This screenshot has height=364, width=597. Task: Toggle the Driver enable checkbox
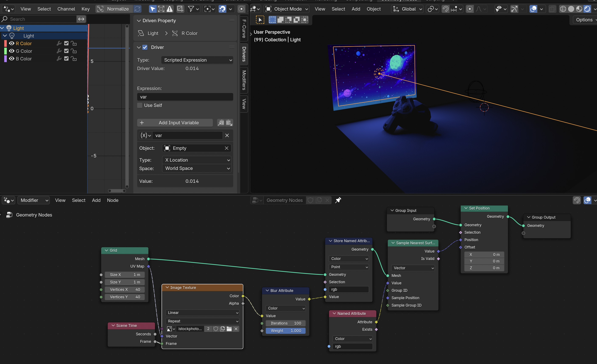point(145,47)
